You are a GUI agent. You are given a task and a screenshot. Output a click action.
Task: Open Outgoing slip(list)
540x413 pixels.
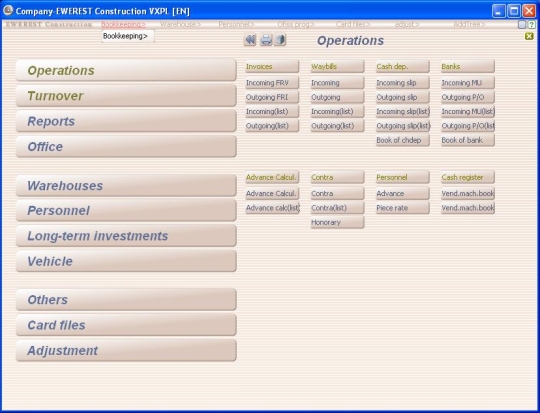tap(403, 126)
